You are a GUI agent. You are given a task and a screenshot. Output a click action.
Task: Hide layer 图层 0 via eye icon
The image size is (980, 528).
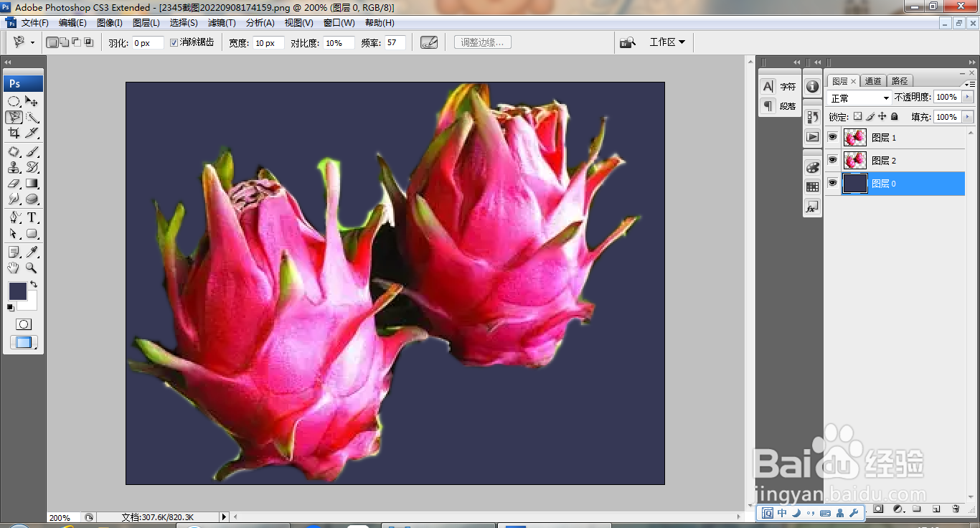click(832, 183)
